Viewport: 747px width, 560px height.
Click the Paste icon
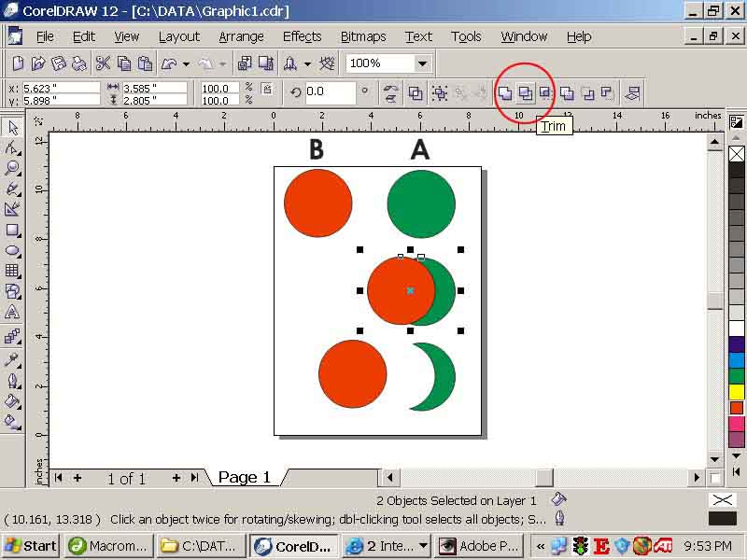[145, 63]
